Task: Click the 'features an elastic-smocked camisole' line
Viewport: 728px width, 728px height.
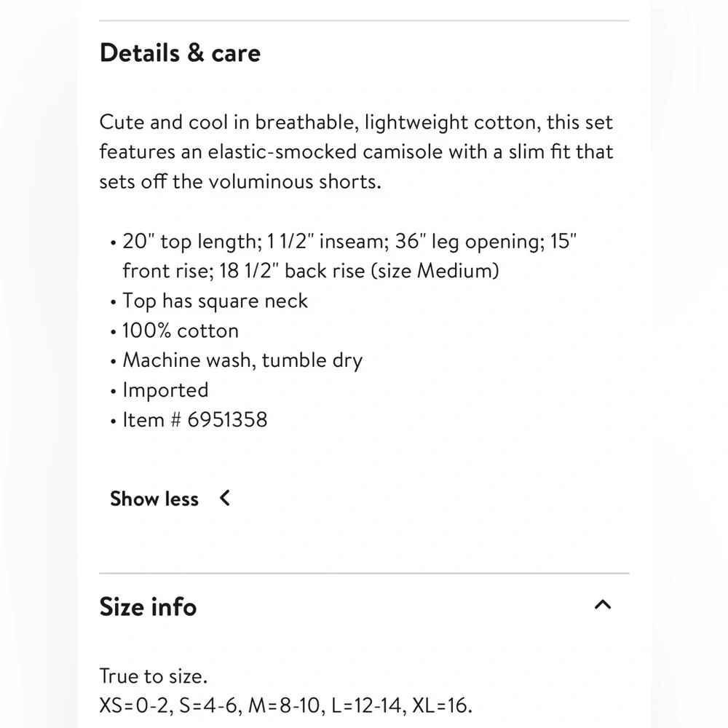Action: coord(356,152)
